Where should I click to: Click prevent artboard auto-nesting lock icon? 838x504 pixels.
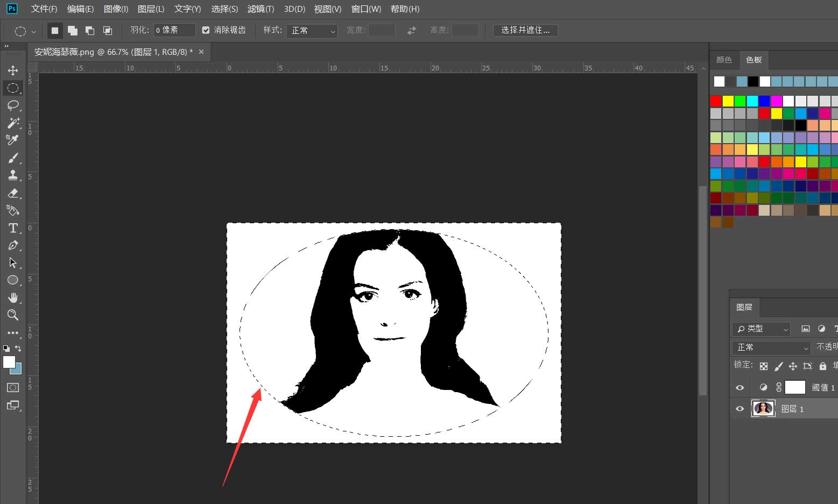pyautogui.click(x=807, y=366)
